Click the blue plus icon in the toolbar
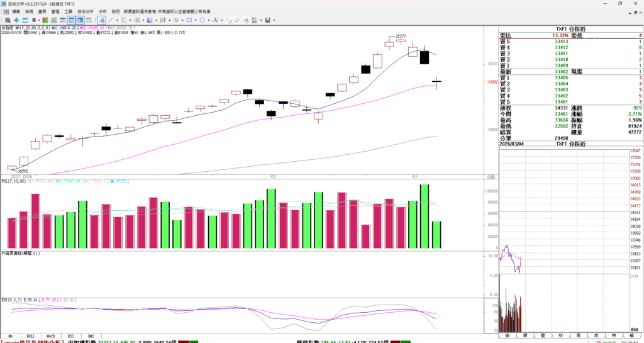The width and height of the screenshot is (644, 343). click(x=16, y=20)
